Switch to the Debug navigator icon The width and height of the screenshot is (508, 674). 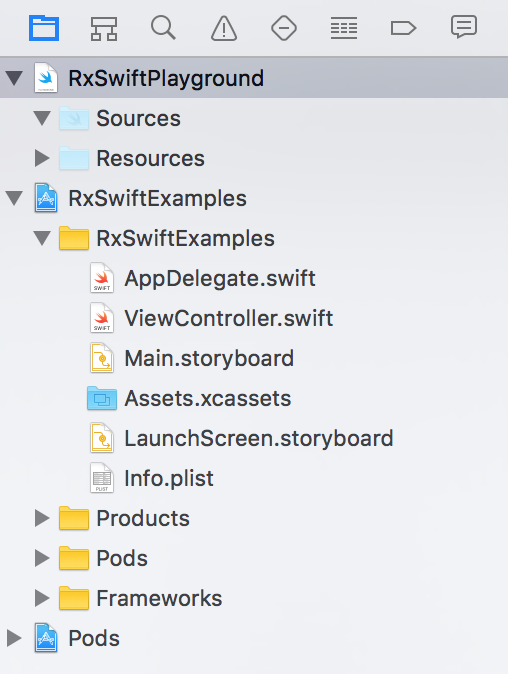[344, 28]
